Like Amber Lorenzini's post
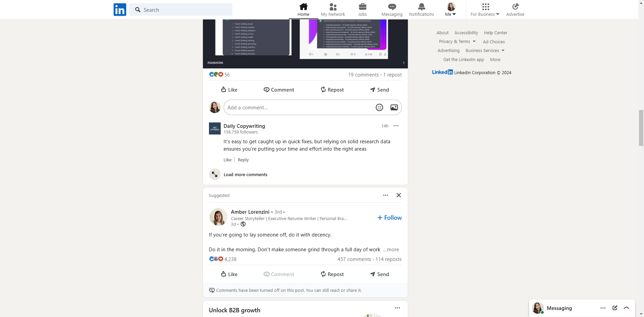644x317 pixels. coord(229,274)
